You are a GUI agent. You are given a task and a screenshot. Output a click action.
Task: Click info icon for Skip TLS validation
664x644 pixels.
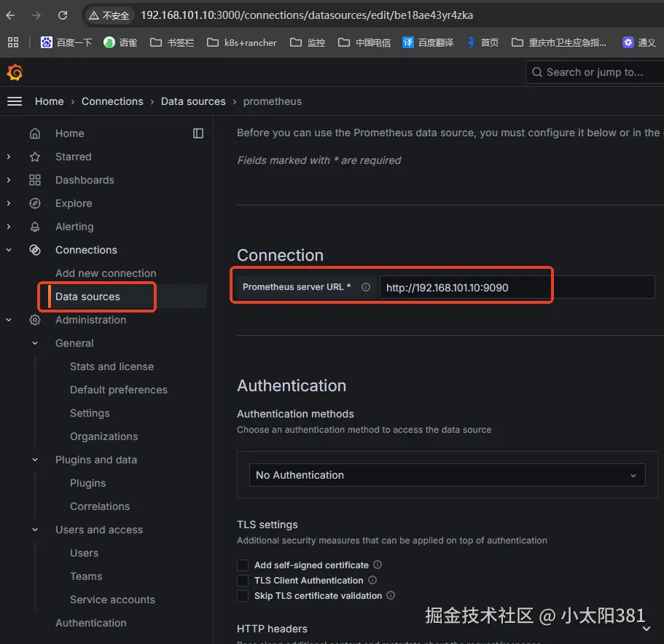pyautogui.click(x=391, y=595)
